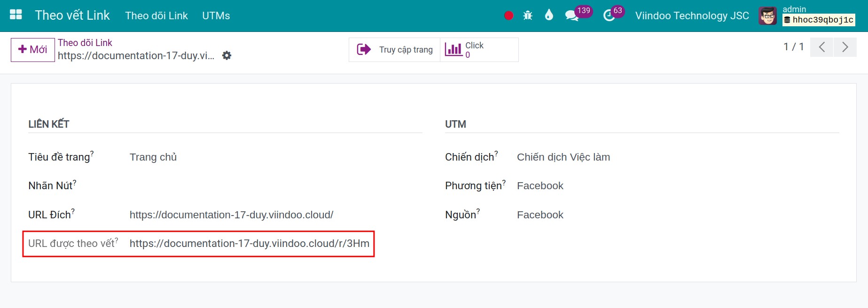Open the bug debug tools icon
Viewport: 868px width, 308px height.
coord(528,15)
